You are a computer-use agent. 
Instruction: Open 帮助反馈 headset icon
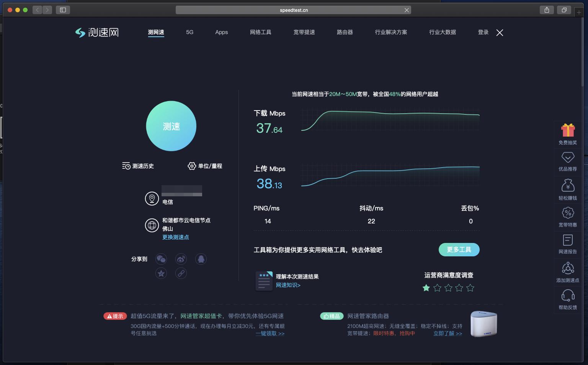tap(568, 299)
